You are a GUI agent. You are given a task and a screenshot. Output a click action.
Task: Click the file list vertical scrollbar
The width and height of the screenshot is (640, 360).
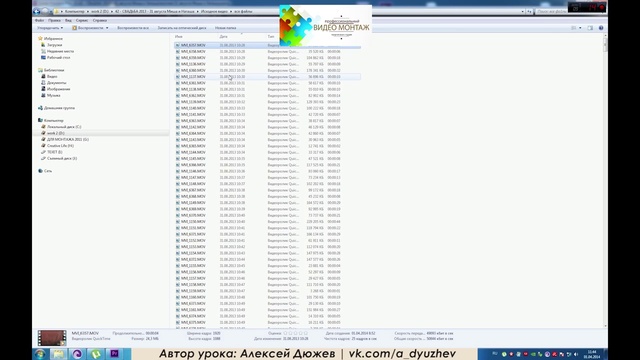(605, 45)
